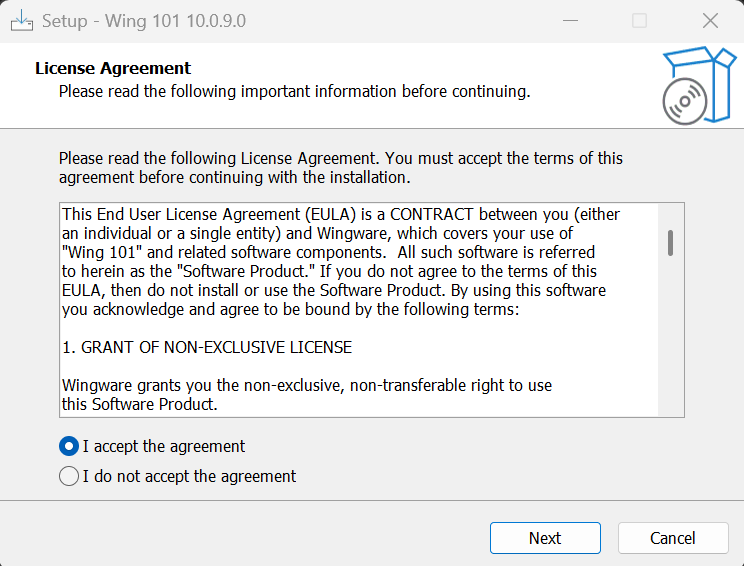744x566 pixels.
Task: Cancel the Wing 101 setup
Action: 673,538
